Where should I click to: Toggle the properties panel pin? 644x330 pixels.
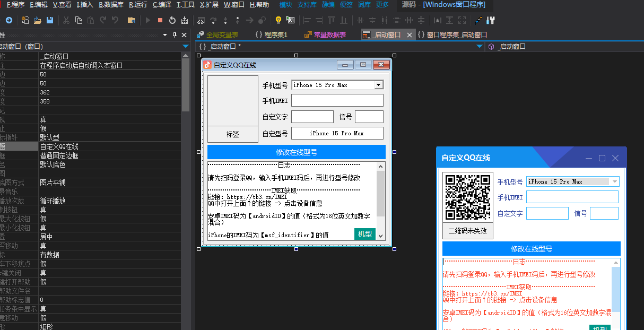tap(174, 35)
